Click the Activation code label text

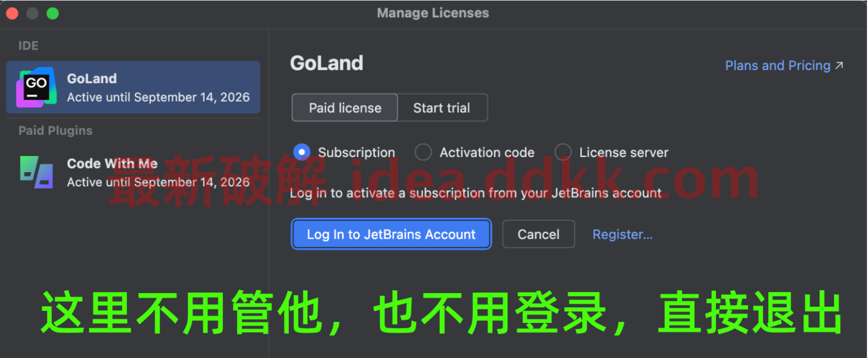click(x=487, y=152)
